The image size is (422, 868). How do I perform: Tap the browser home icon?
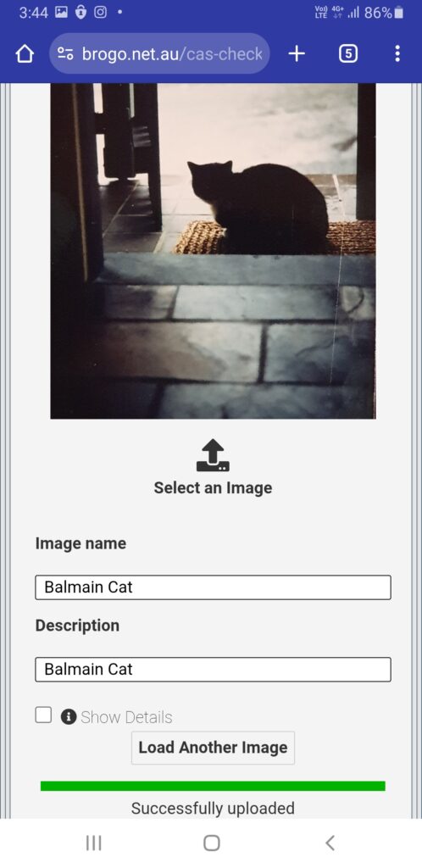[x=25, y=53]
